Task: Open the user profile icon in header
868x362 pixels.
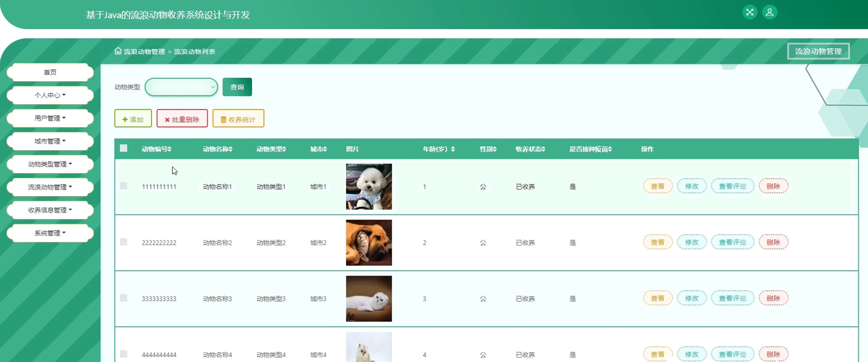Action: [x=770, y=13]
